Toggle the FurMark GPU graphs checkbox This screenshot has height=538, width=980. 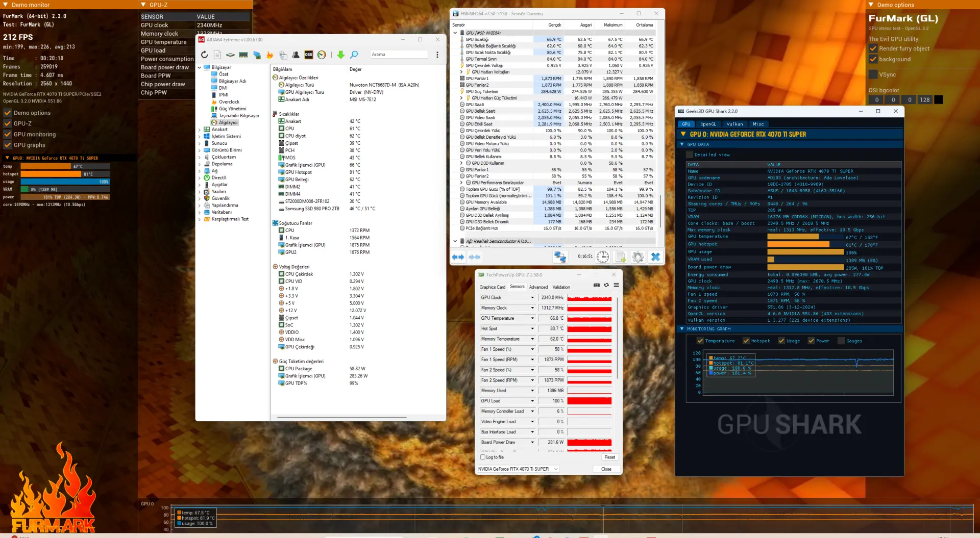coord(8,145)
